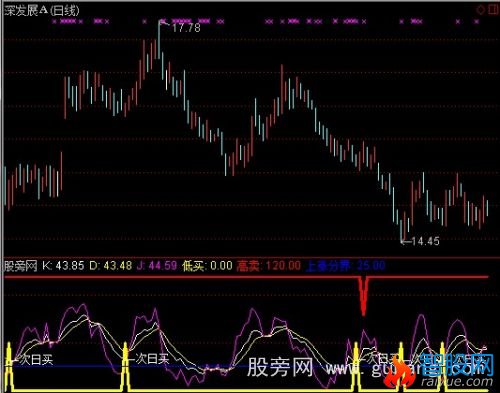Click the 深发展A (日线) chart title

click(x=42, y=11)
